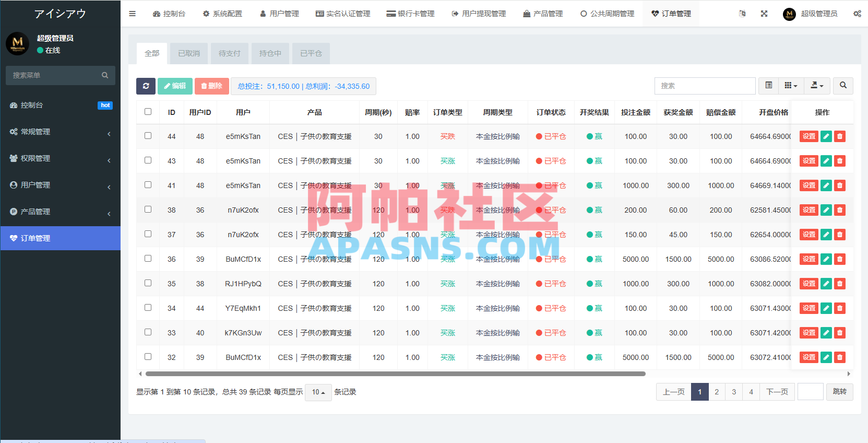Click the green 编辑 button

(175, 86)
